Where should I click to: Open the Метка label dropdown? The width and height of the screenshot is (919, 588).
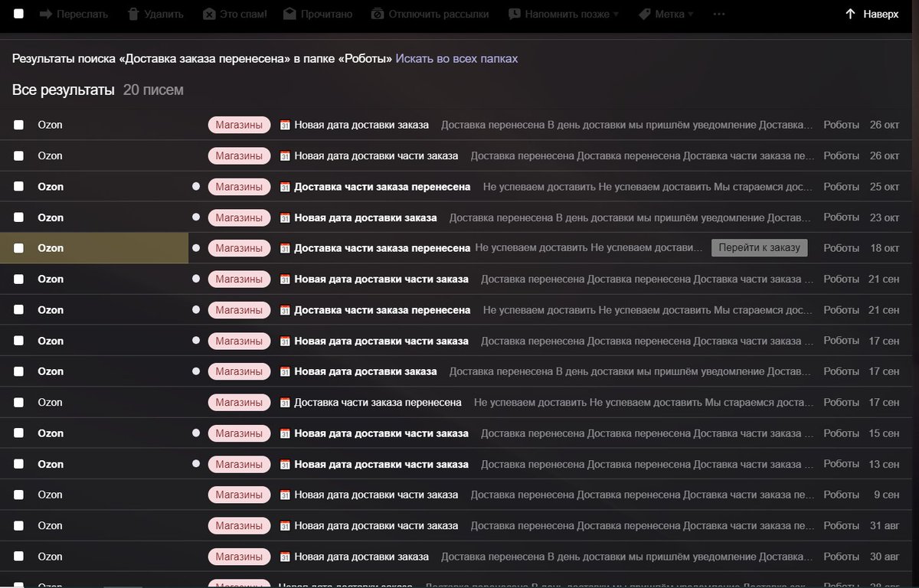(x=666, y=14)
